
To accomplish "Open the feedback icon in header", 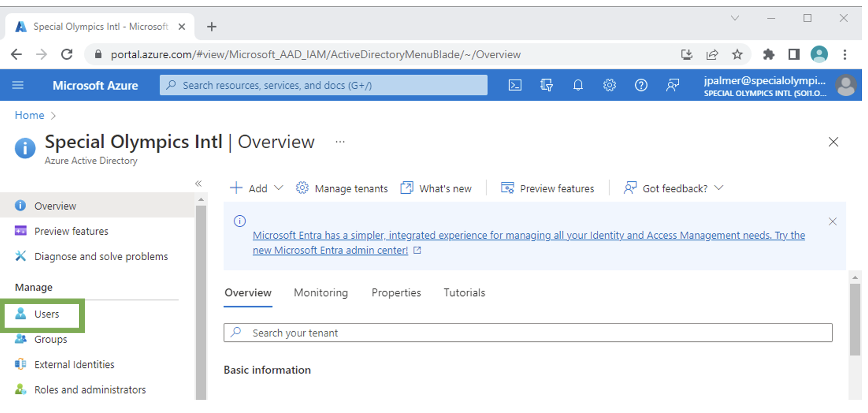I will pyautogui.click(x=673, y=85).
